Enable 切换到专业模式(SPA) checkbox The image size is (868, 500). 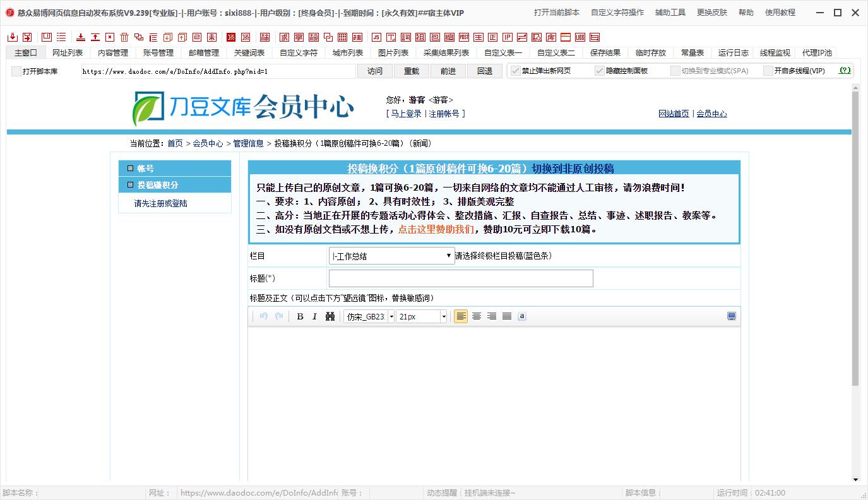point(675,71)
